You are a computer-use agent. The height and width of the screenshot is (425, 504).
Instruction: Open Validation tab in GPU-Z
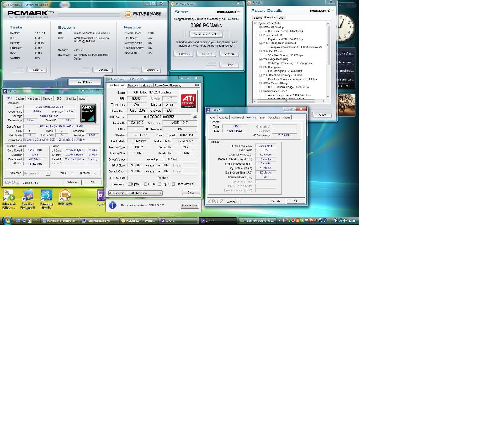tap(146, 85)
